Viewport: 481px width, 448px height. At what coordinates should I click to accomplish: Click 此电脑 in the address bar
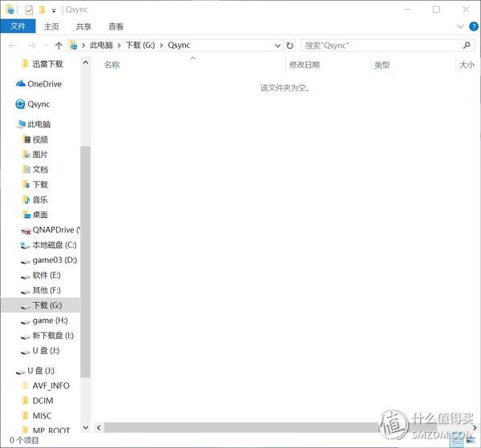[101, 46]
